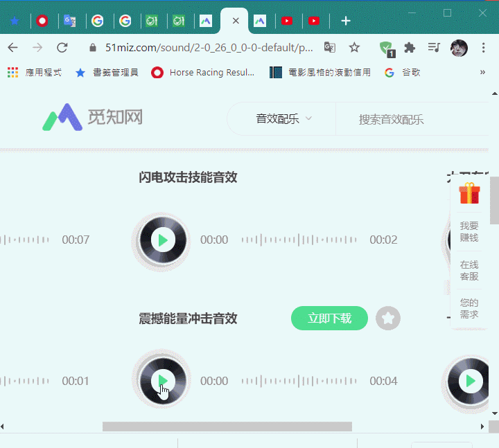The width and height of the screenshot is (499, 448).
Task: Reload the current page
Action: tap(62, 48)
